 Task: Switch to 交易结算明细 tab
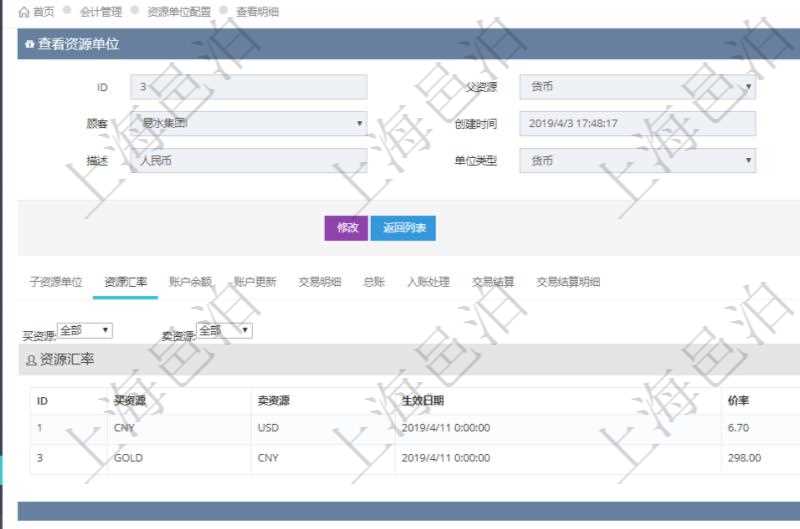coord(568,282)
